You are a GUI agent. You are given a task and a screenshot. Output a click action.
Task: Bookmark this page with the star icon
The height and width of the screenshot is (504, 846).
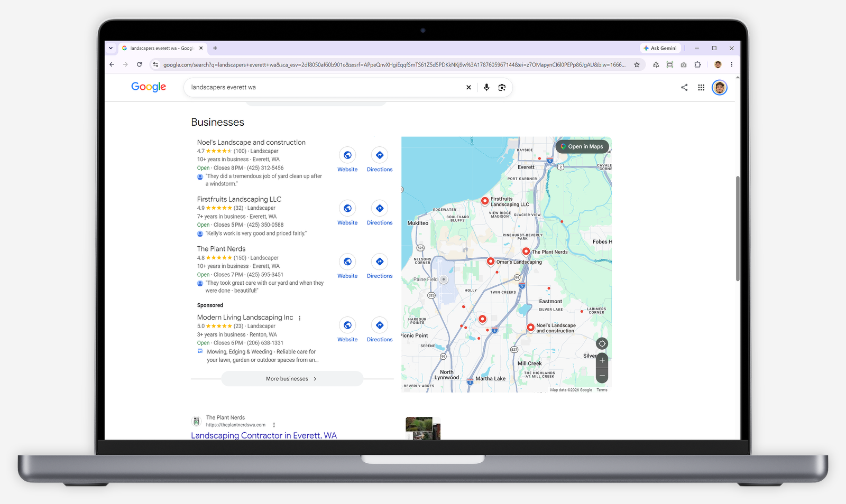point(637,64)
